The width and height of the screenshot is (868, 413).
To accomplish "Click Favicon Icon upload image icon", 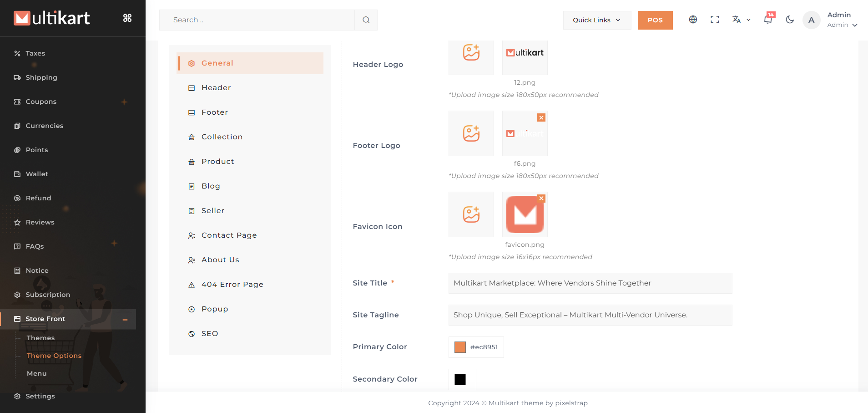I will [471, 214].
